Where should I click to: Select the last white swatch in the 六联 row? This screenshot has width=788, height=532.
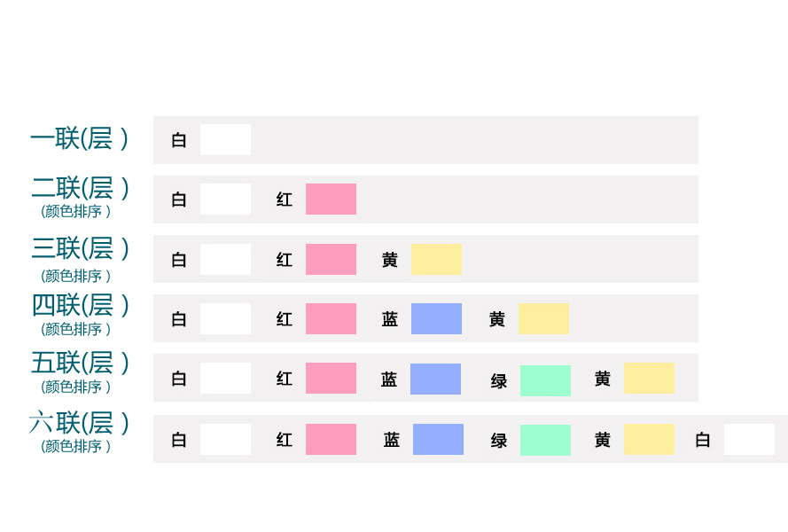click(x=749, y=439)
